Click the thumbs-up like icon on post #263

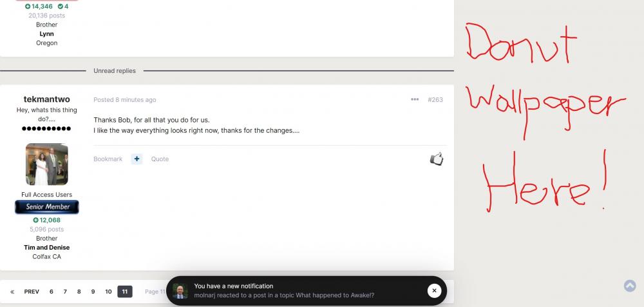click(x=437, y=159)
